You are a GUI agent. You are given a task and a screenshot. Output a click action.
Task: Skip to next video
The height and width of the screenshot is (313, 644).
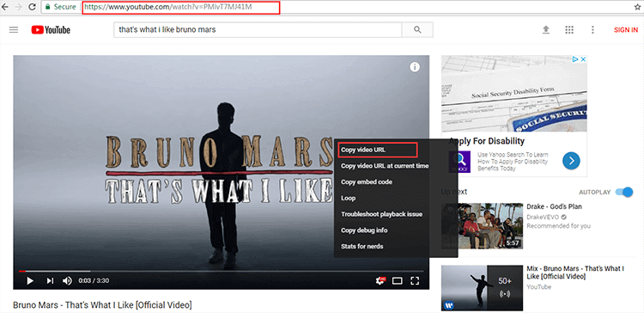point(50,280)
